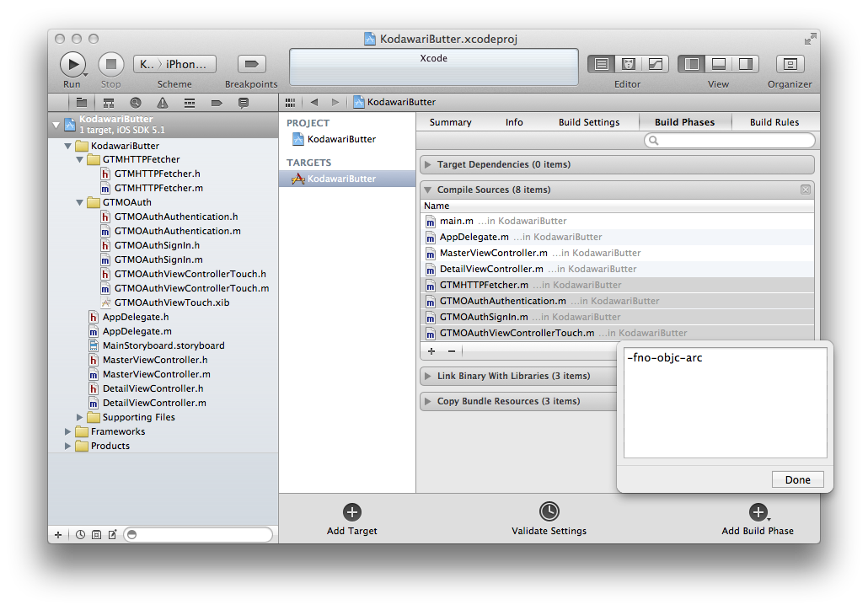Switch to the Build Phases tab
Viewport: 868px width, 610px height.
[x=685, y=122]
